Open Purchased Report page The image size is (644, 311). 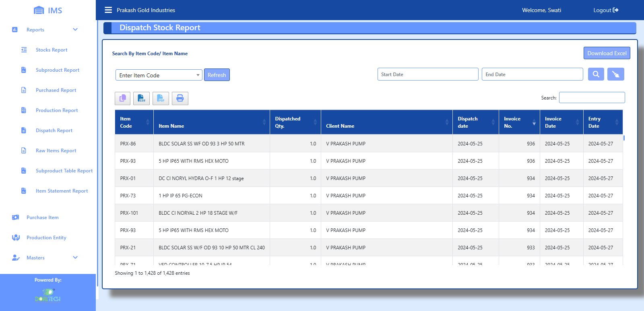56,90
